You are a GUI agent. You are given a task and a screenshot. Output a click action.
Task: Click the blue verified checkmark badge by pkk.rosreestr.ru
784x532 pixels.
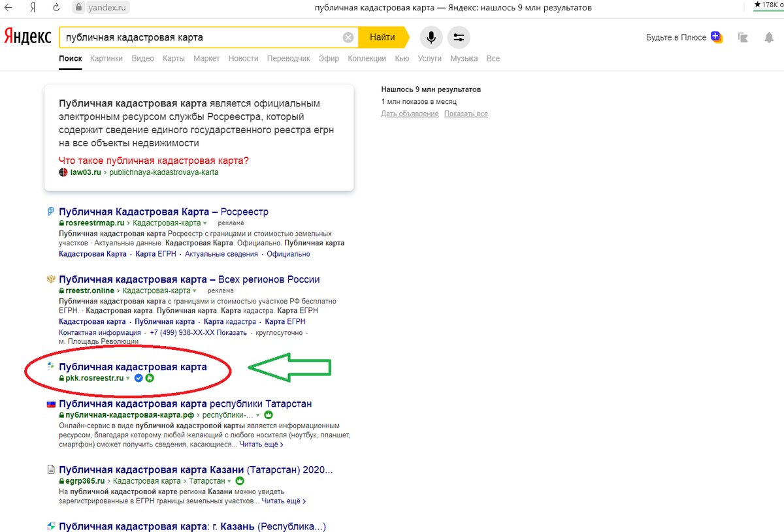[139, 378]
